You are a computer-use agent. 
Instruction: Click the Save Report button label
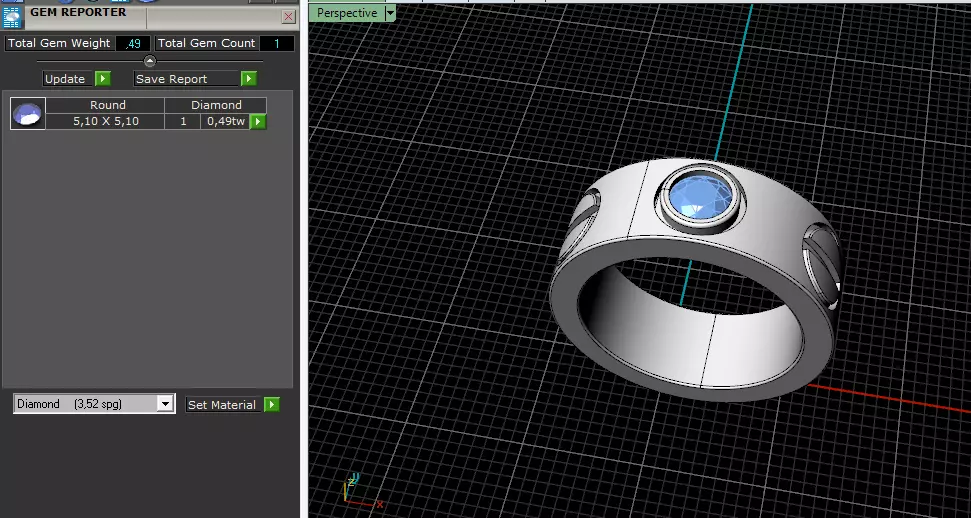click(x=187, y=79)
